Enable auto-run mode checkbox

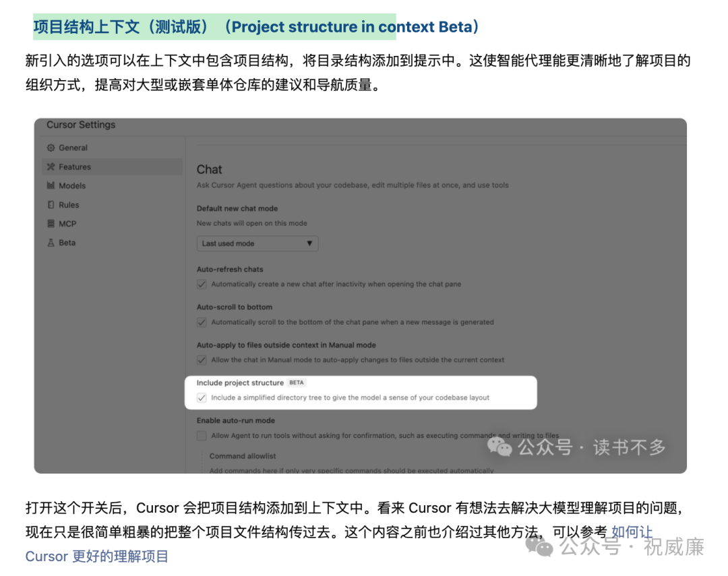point(202,436)
